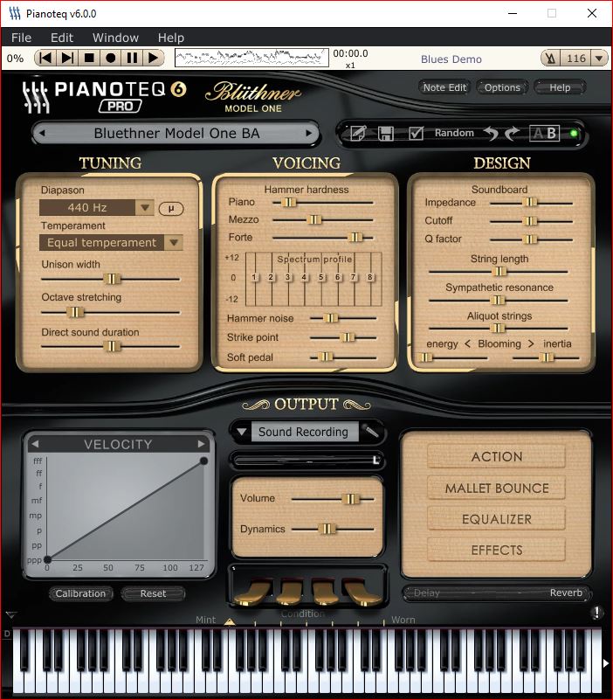Click the velocity curve top endpoint
613x700 pixels.
pos(203,461)
